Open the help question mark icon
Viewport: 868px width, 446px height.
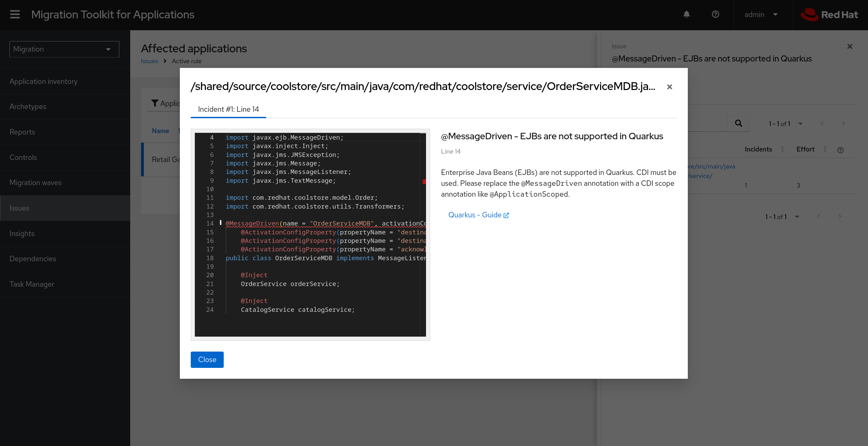click(715, 14)
